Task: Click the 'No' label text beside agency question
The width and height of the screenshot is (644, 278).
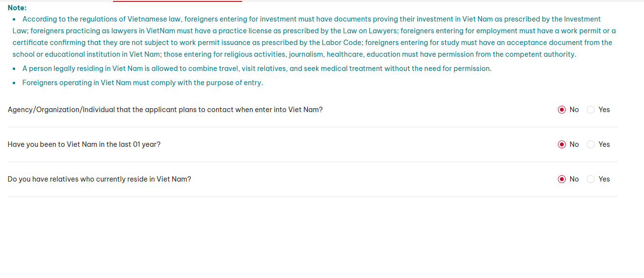Action: 574,110
